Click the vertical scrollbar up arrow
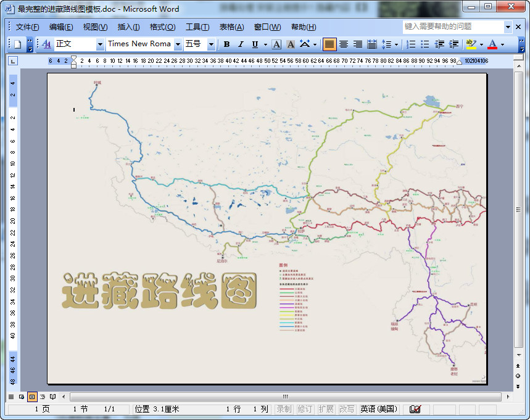 tap(518, 66)
